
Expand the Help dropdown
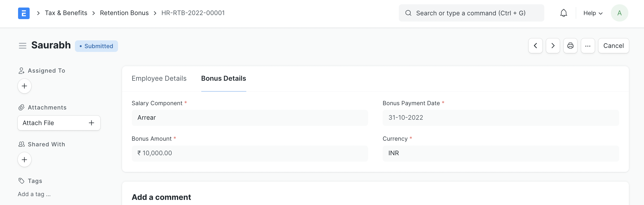point(593,13)
